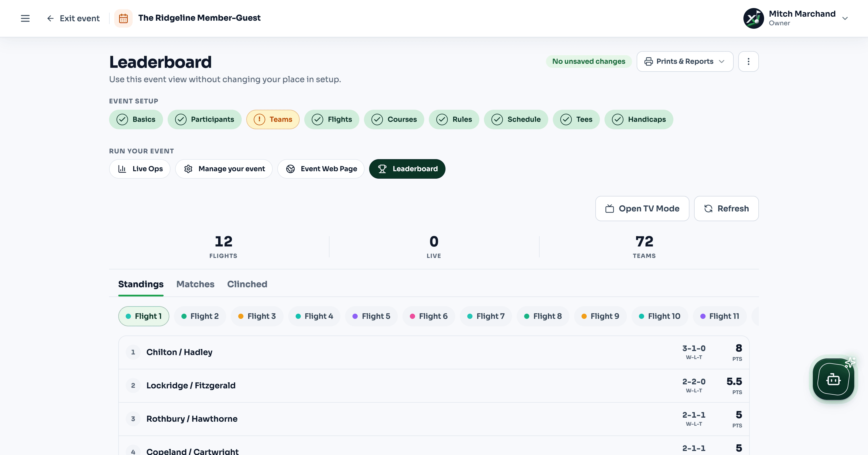Exit the event with back arrow

73,18
